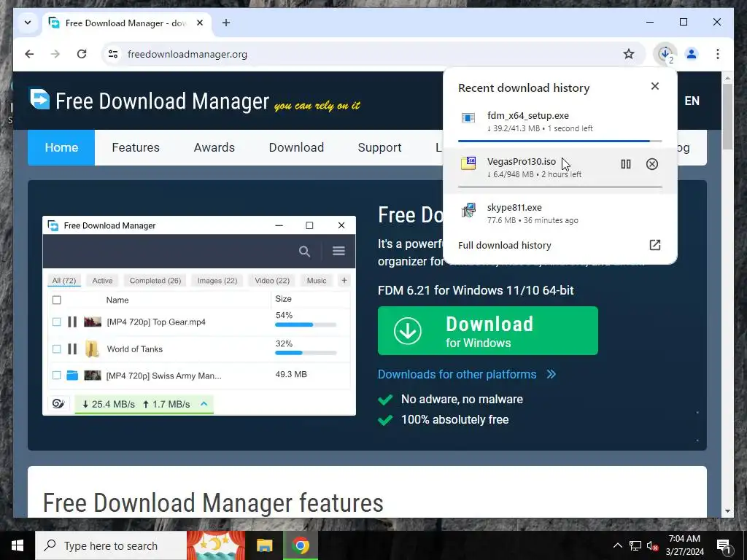Select the Home navigation tab
Viewport: 747px width, 560px height.
pyautogui.click(x=61, y=147)
